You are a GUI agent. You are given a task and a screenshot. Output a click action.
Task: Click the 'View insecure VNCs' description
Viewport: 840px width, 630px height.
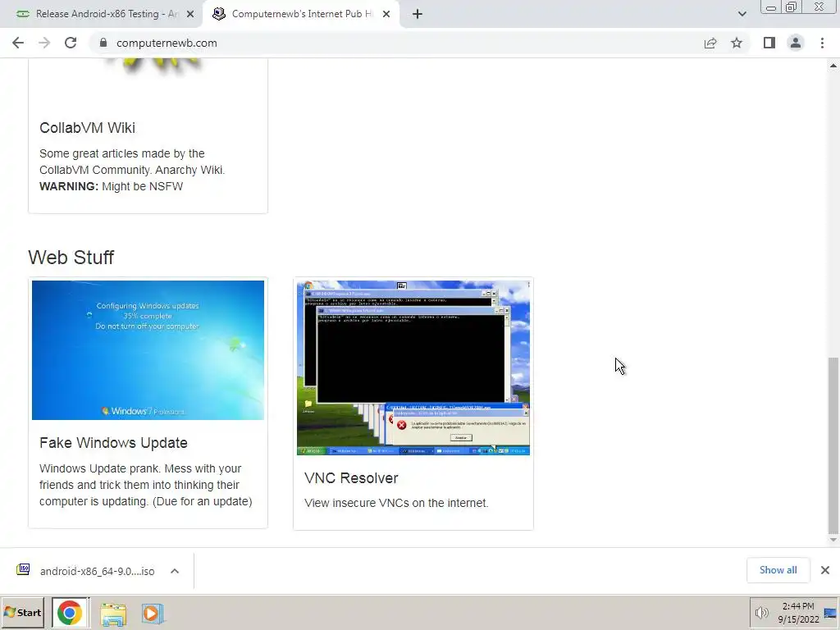point(396,503)
